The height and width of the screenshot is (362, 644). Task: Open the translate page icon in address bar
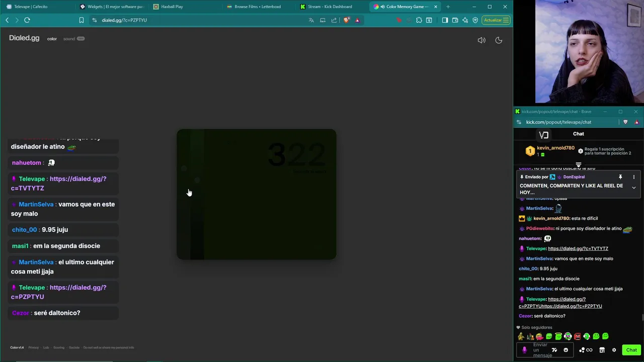311,20
